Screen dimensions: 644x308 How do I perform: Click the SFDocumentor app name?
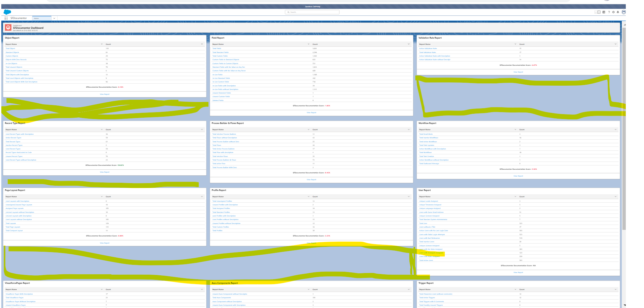coord(19,18)
